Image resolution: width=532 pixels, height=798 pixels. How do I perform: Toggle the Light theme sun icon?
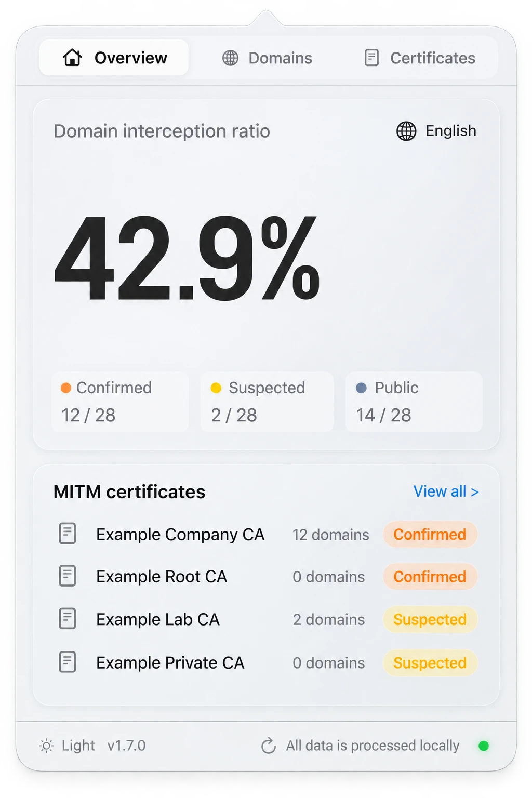46,746
